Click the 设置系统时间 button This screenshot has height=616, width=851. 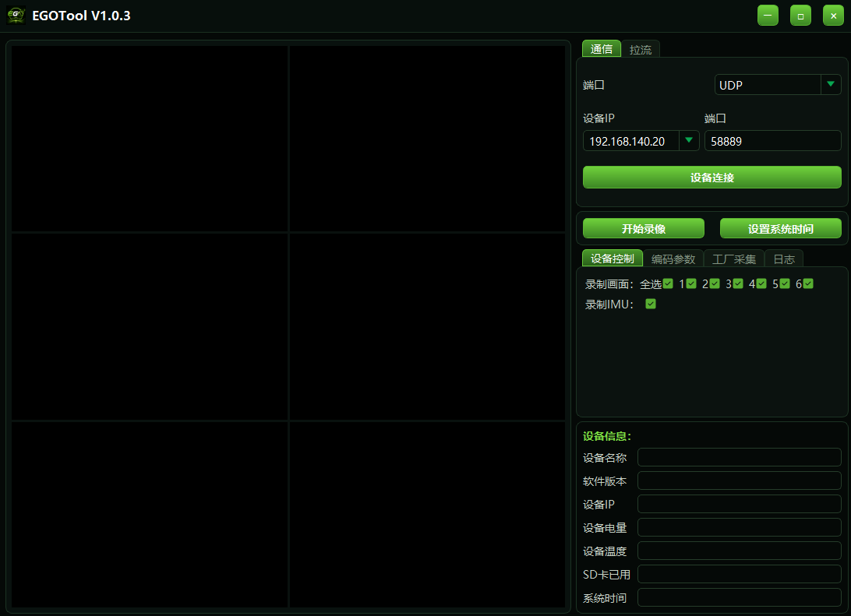coord(780,228)
